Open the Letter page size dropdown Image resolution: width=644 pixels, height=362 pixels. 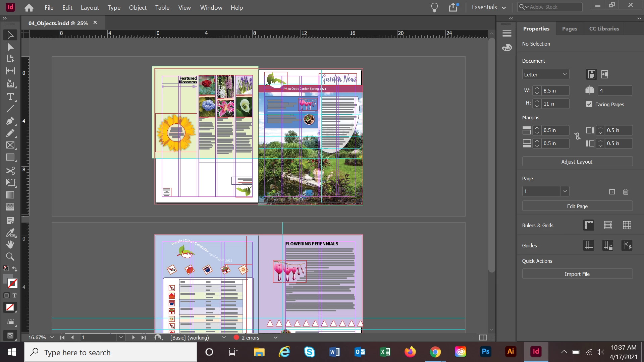[x=546, y=74]
